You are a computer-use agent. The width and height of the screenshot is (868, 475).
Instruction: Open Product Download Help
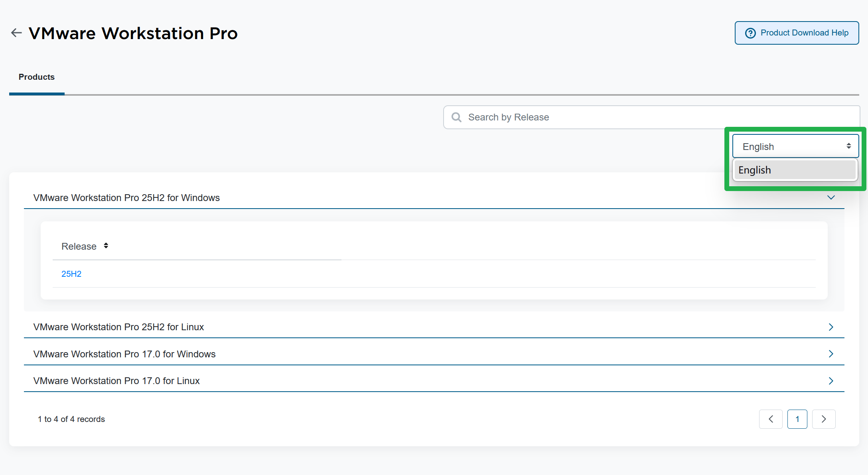(x=804, y=33)
